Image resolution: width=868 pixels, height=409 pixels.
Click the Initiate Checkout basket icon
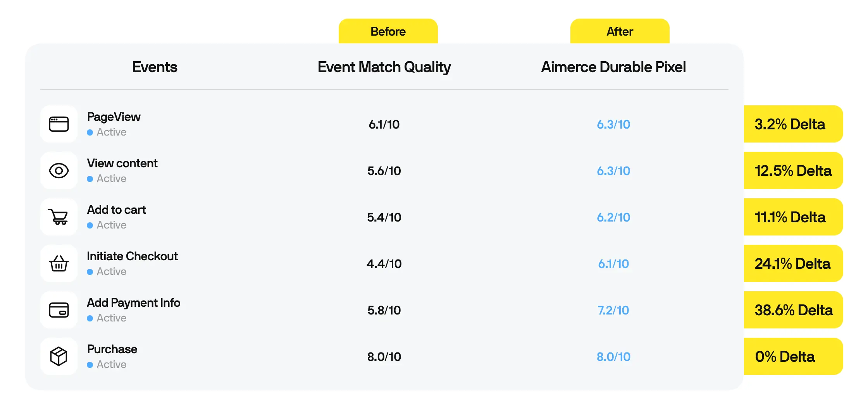59,263
